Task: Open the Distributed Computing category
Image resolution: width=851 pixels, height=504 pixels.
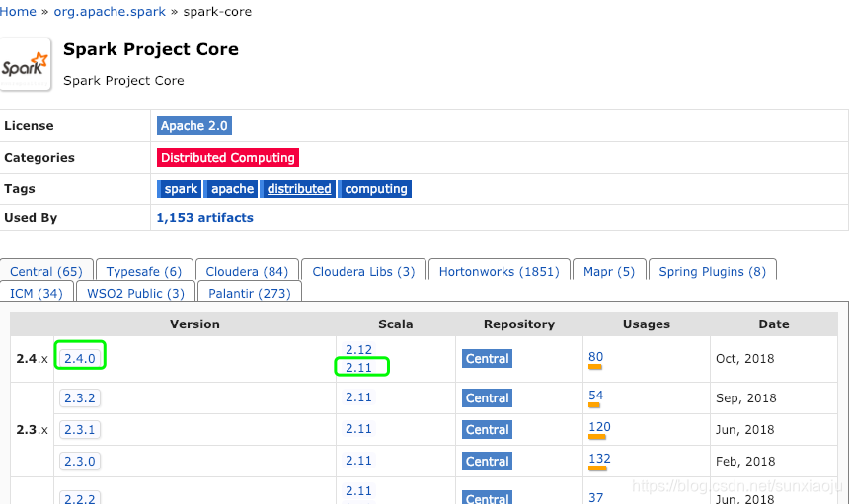Action: [228, 157]
